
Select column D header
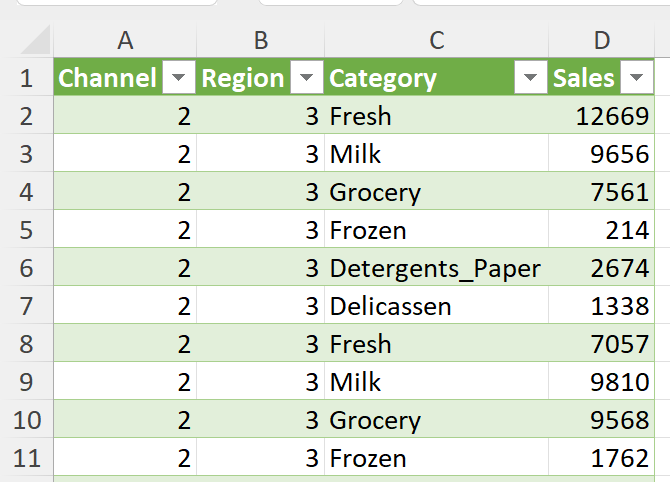(602, 40)
